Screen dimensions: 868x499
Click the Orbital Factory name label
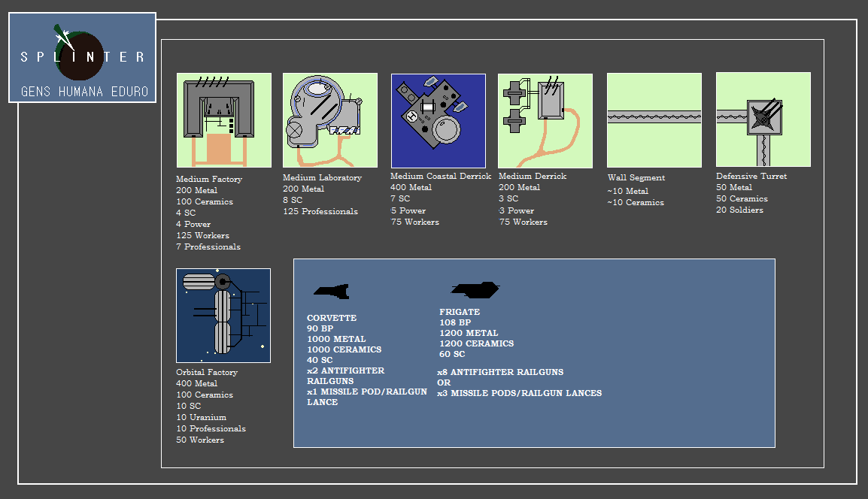click(x=207, y=373)
